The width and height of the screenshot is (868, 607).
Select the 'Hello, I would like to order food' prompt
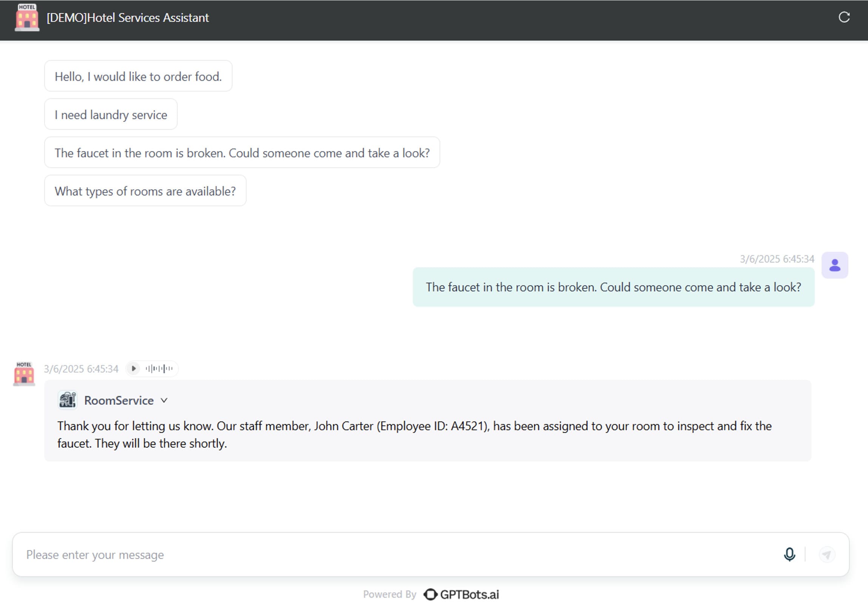click(138, 76)
